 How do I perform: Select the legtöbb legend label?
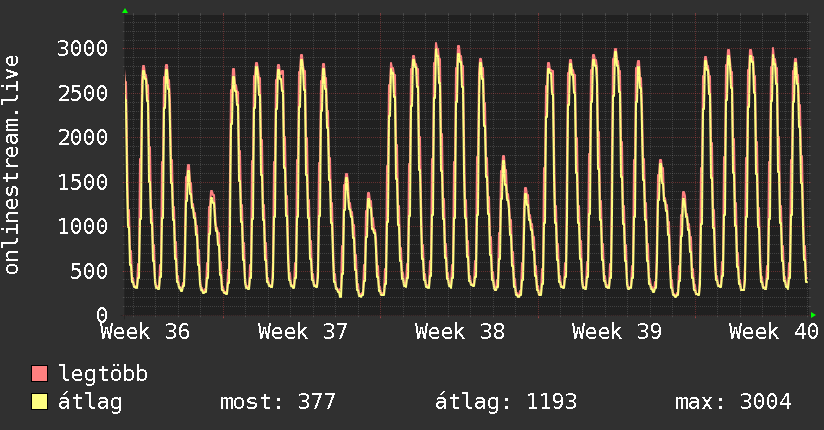pos(103,373)
